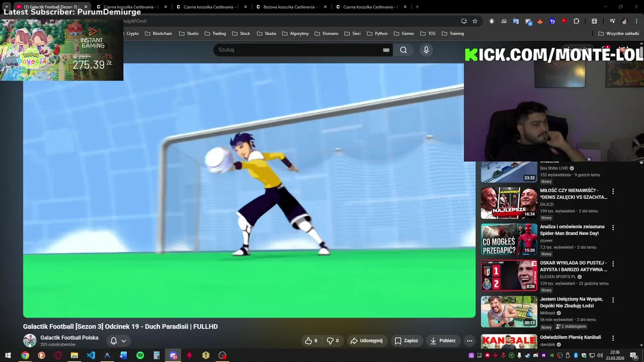This screenshot has width=644, height=362.
Task: Open the Extensions puzzle-piece menu
Action: pos(577,21)
